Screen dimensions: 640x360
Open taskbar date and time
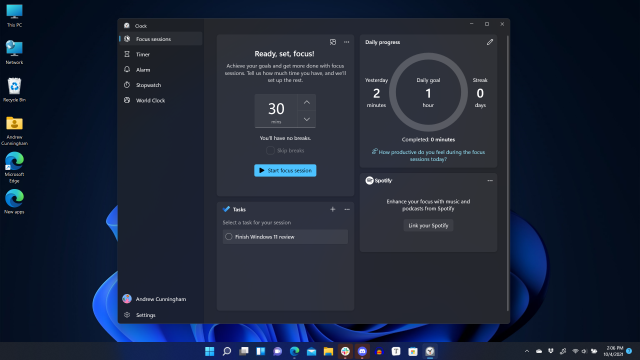coord(613,351)
